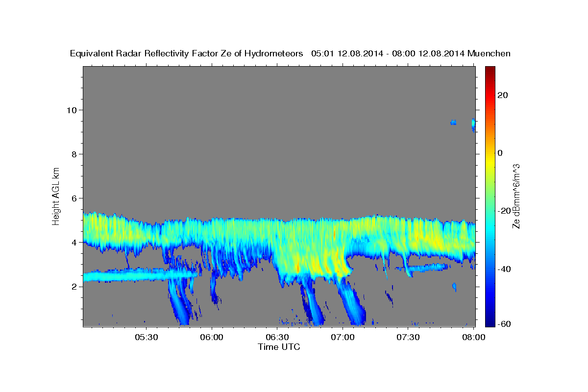Click the '06:30' time tick label
The height and width of the screenshot is (392, 588).
(x=277, y=337)
